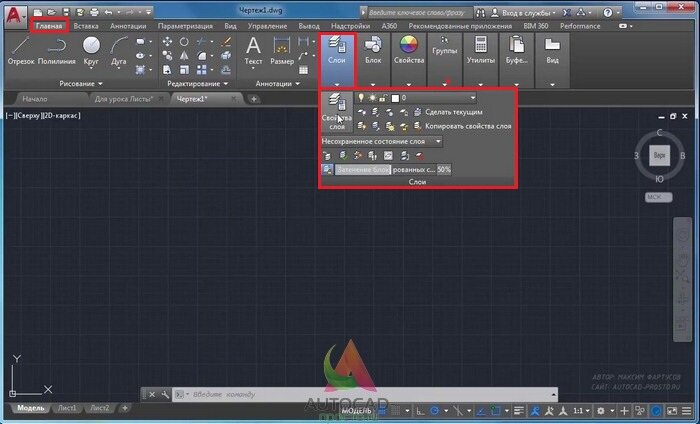700x424 pixels.
Task: Click МОДЕЛЬ button in status bar
Action: (356, 411)
